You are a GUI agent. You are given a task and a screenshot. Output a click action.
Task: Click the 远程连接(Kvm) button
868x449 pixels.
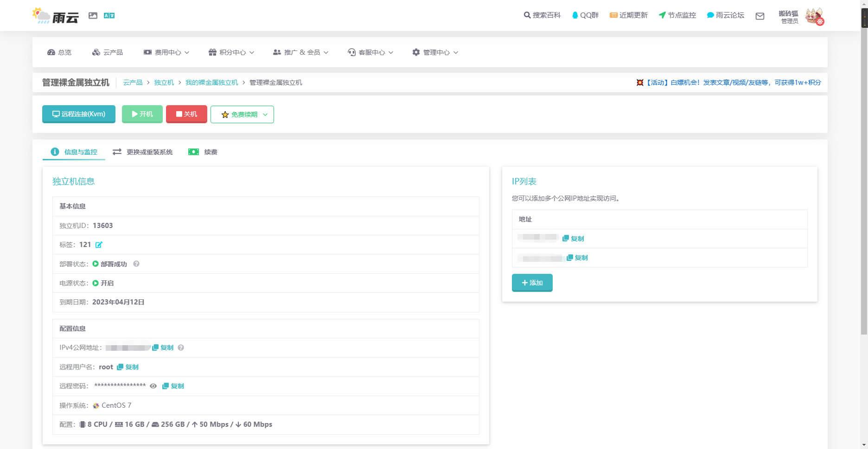(x=79, y=114)
